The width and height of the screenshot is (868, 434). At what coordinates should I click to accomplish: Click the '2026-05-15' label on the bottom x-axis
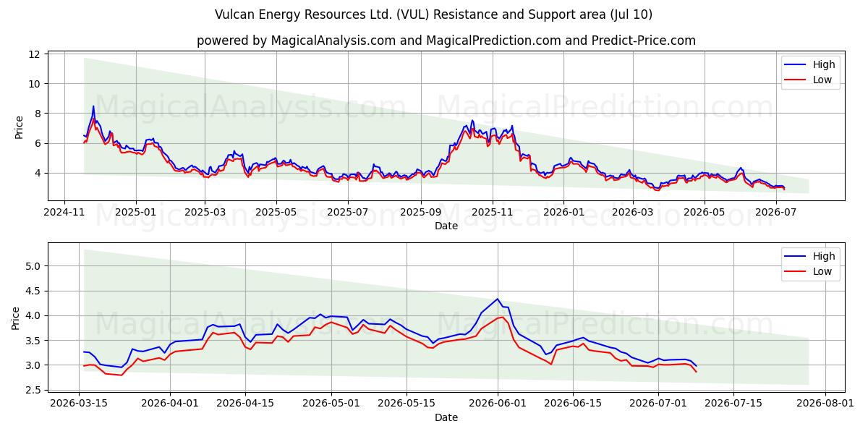point(406,404)
